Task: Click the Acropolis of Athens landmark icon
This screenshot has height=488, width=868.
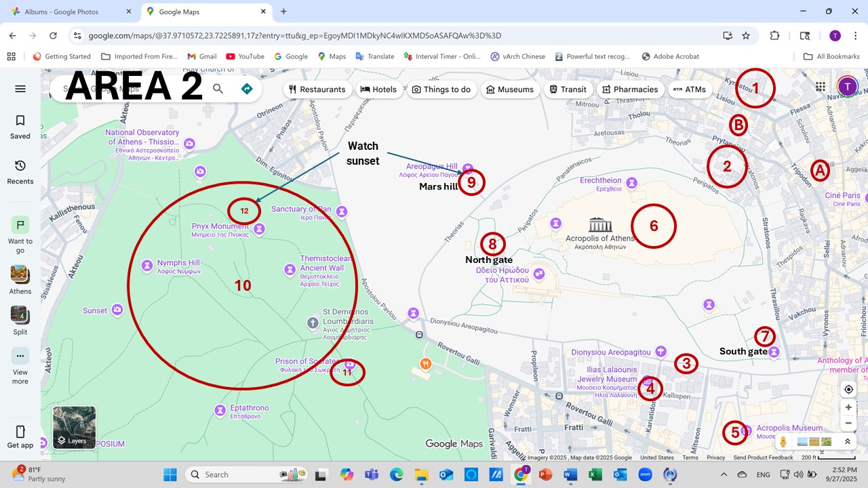Action: pyautogui.click(x=600, y=224)
